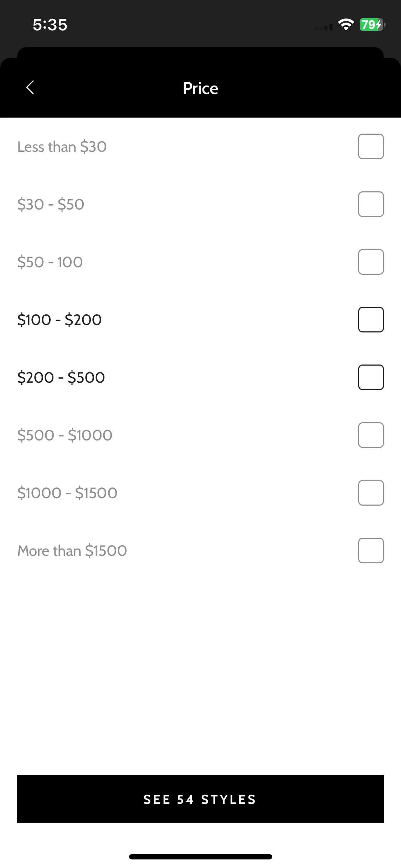Enable the $100 - $200 checkbox

coord(371,320)
